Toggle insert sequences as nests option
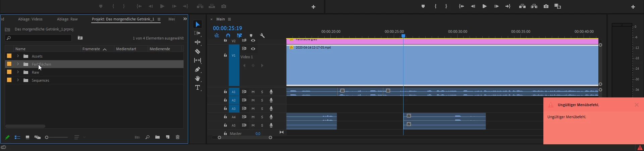 pos(217,35)
